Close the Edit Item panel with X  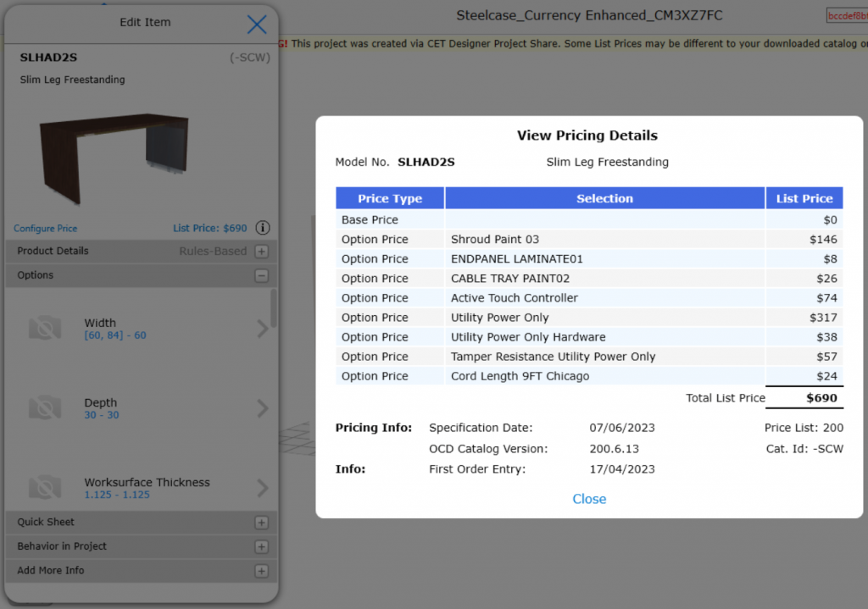257,25
